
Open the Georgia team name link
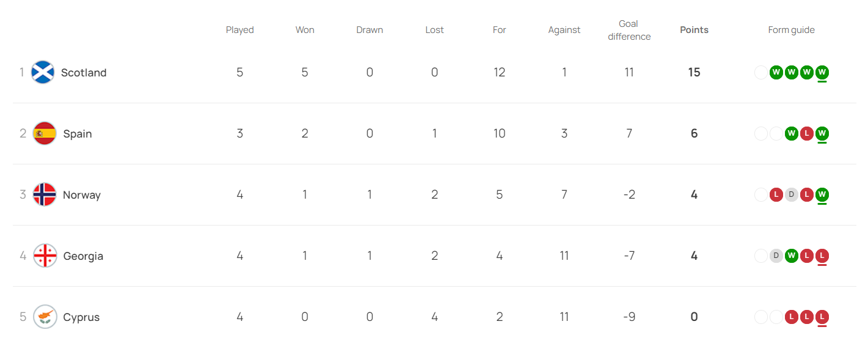click(x=83, y=256)
